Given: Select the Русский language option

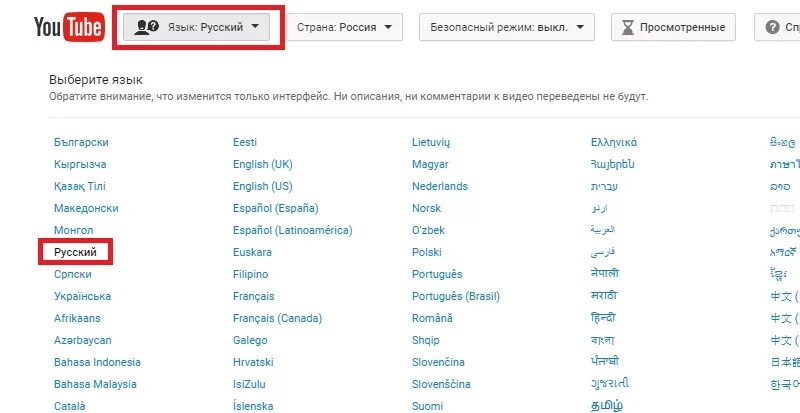Looking at the screenshot, I should 76,252.
